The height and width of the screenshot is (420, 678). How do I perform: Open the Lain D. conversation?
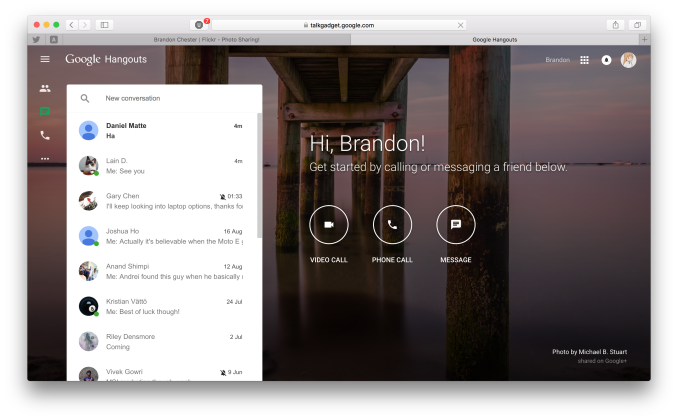click(x=162, y=166)
